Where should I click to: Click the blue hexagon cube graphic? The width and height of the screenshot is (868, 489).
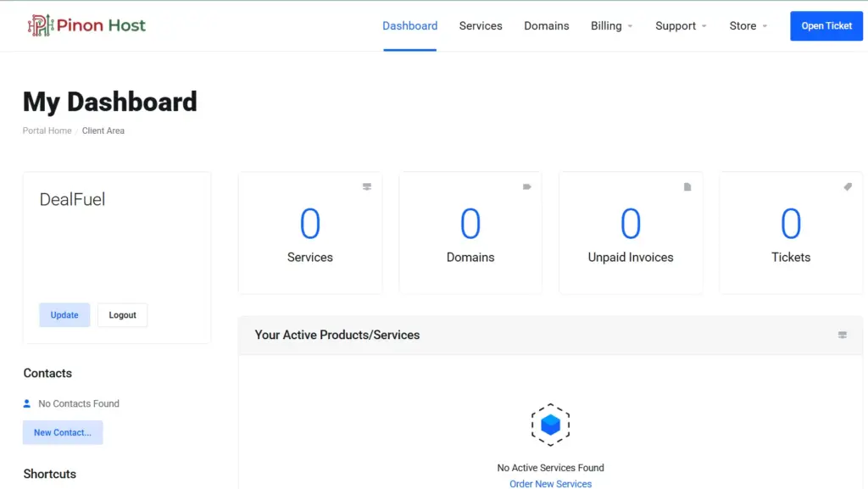pos(550,424)
